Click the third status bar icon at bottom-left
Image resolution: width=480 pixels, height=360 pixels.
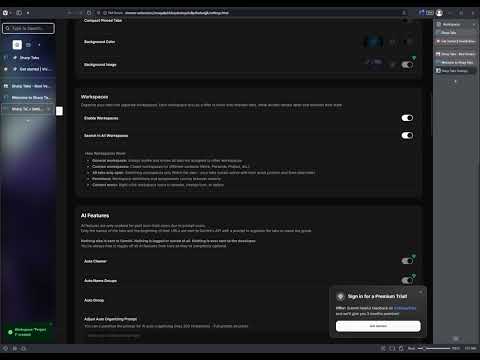(x=24, y=348)
